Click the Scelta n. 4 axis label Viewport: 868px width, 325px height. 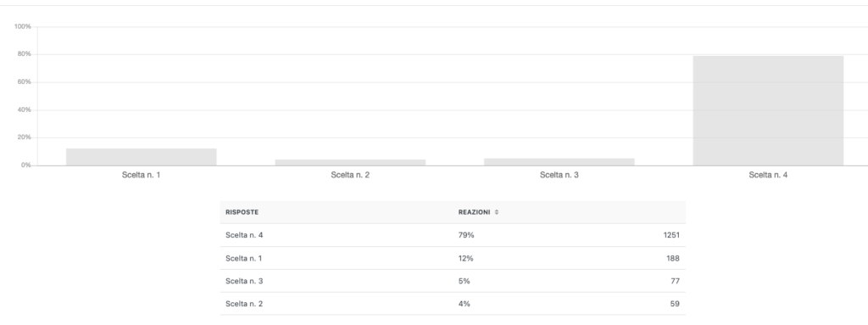coord(768,175)
